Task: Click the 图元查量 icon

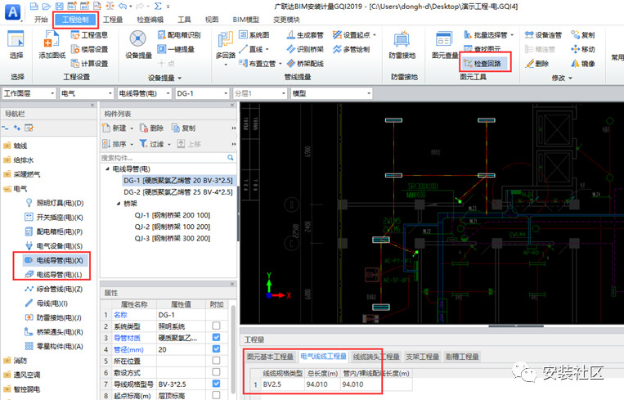Action: 445,45
